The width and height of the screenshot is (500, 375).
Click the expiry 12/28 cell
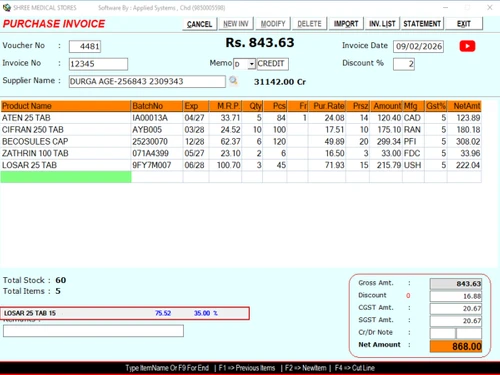coord(196,141)
